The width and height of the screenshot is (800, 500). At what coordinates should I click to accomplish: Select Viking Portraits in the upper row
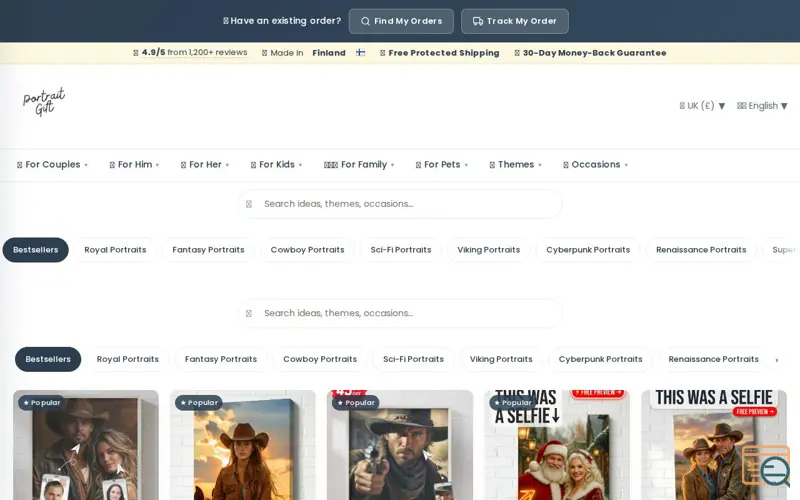click(x=489, y=250)
